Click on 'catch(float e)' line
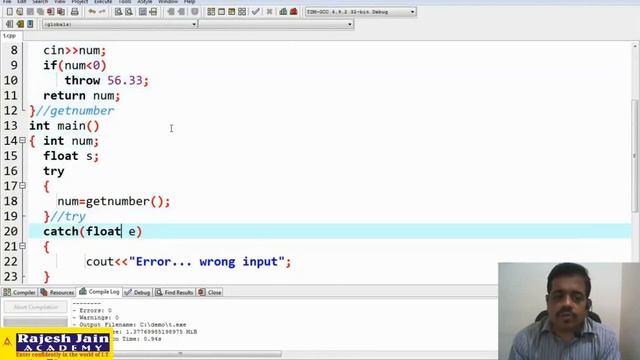This screenshot has width=640, height=360. click(93, 231)
